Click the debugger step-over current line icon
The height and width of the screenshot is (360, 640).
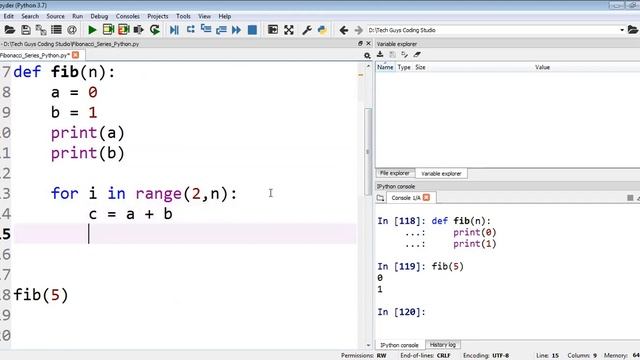[x=190, y=30]
